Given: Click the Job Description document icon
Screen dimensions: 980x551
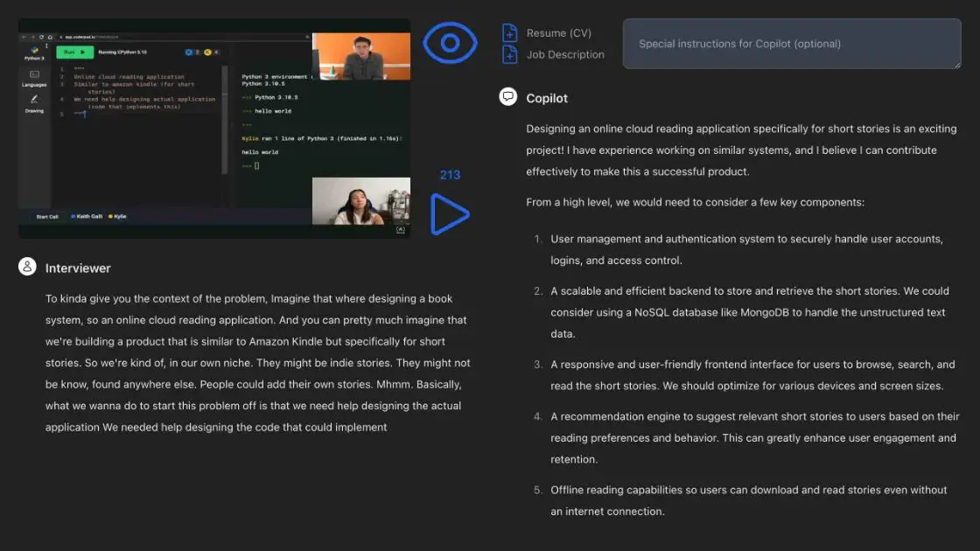Looking at the screenshot, I should point(510,53).
